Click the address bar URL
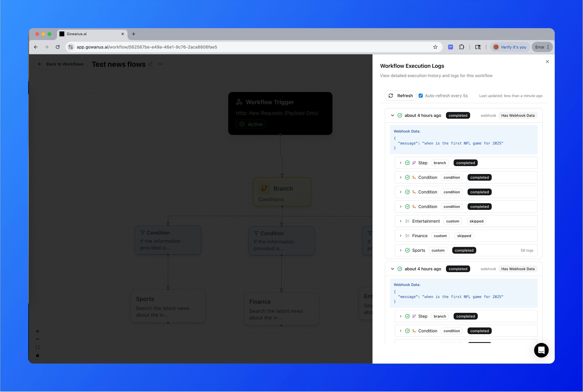 147,47
